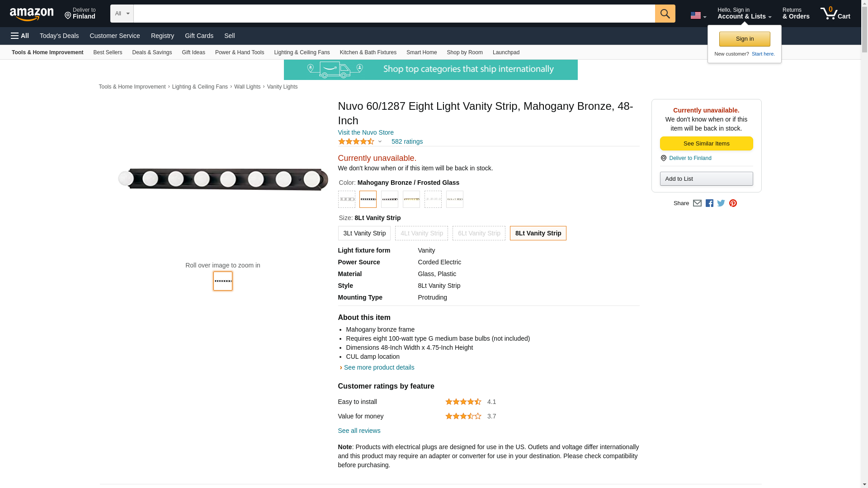
Task: Open the Account & Lists dropdown
Action: click(744, 14)
